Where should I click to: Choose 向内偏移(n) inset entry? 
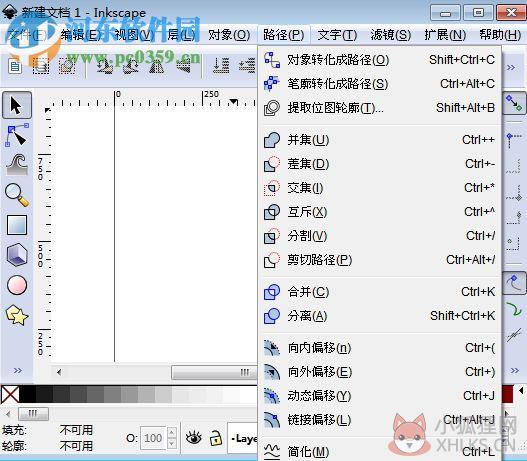coord(380,348)
